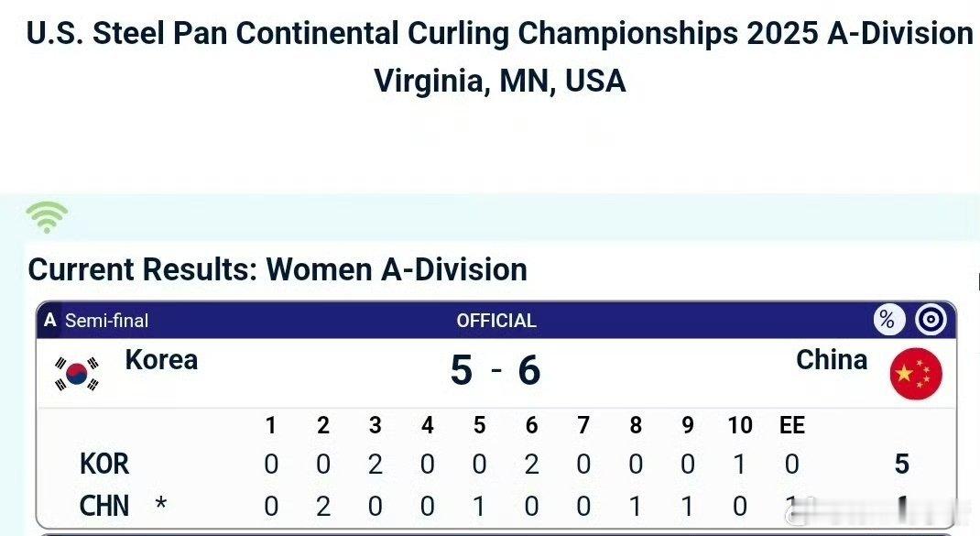Click the KOR row label

(104, 465)
